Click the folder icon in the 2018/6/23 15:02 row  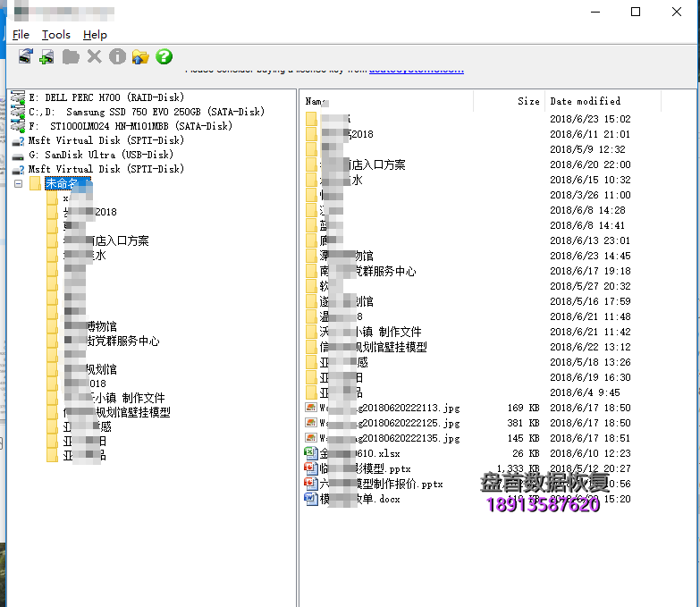click(312, 119)
